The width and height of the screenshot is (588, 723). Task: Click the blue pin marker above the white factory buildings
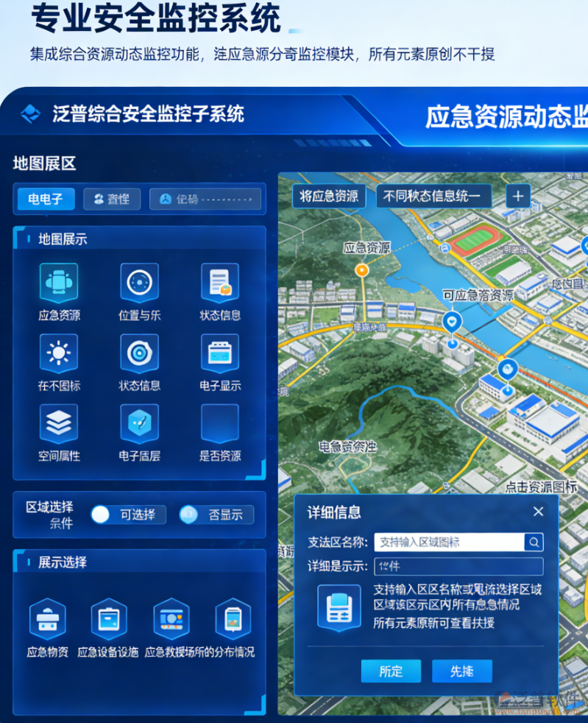click(x=507, y=370)
